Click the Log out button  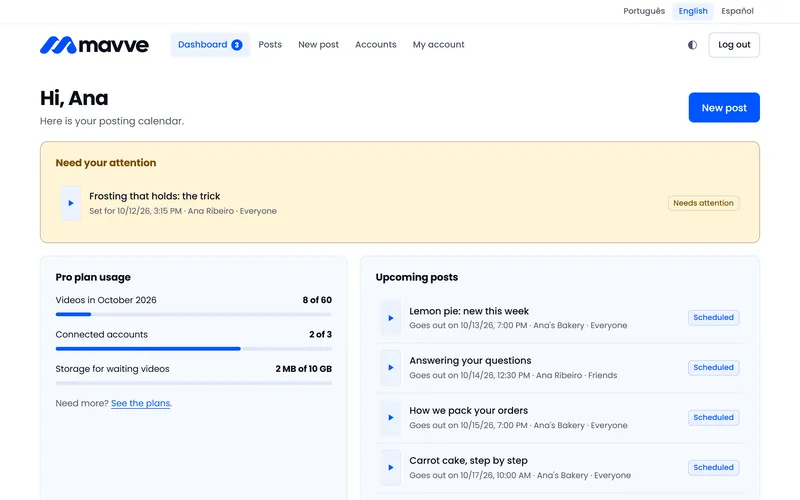734,45
